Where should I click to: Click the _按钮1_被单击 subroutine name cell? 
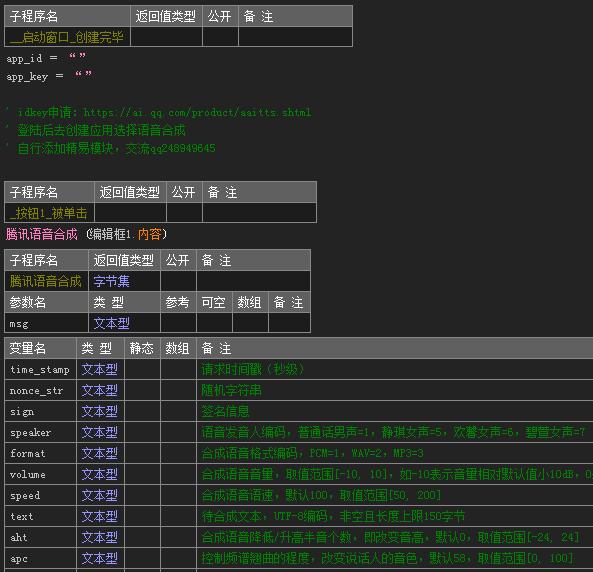(49, 213)
